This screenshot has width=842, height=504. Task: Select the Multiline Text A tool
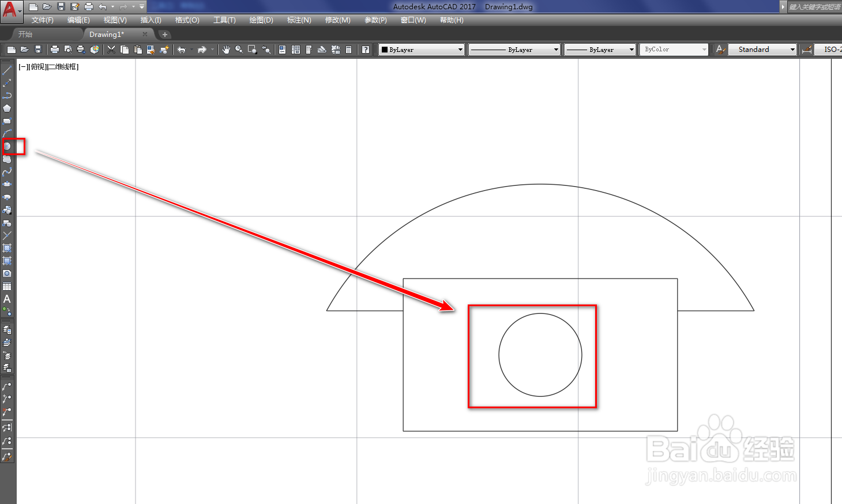[7, 299]
